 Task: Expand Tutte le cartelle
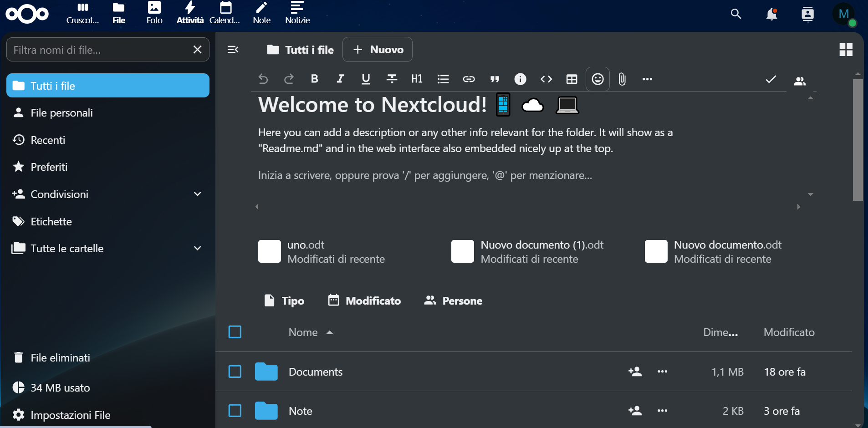click(198, 248)
